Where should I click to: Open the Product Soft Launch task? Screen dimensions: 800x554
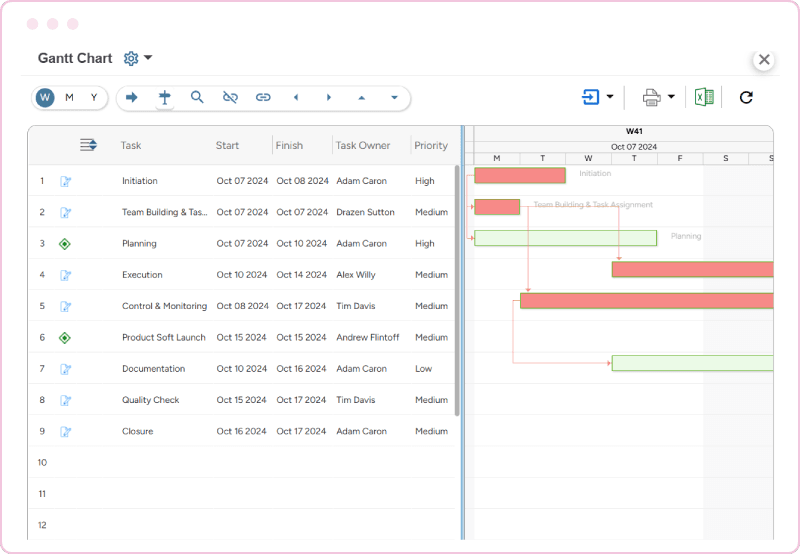tap(163, 337)
